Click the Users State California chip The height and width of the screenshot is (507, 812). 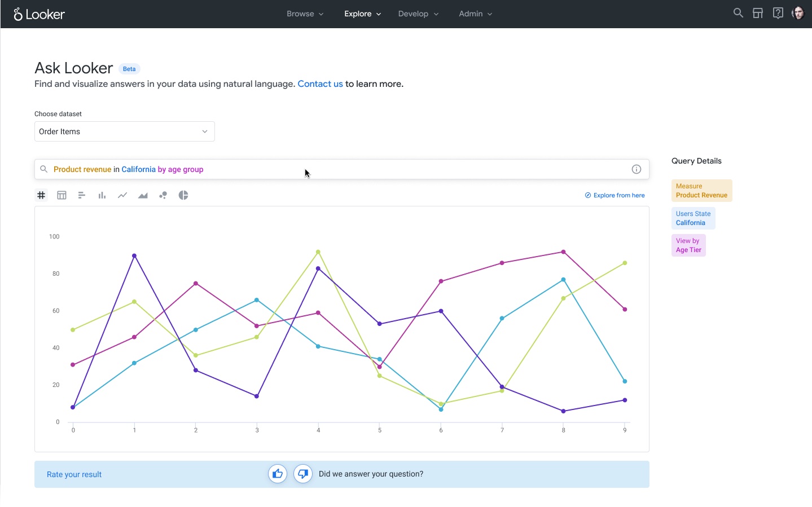[693, 218]
